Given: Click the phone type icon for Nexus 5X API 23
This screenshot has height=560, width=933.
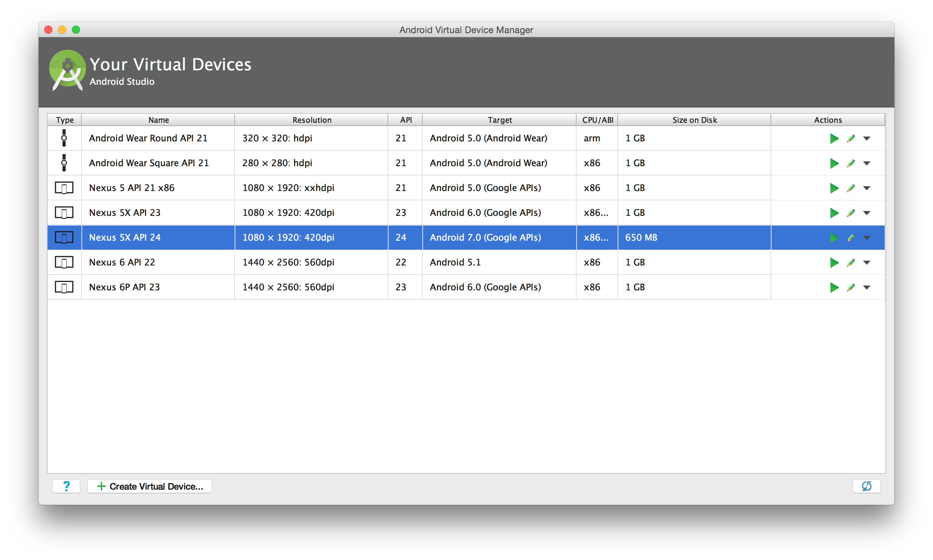Looking at the screenshot, I should click(64, 213).
